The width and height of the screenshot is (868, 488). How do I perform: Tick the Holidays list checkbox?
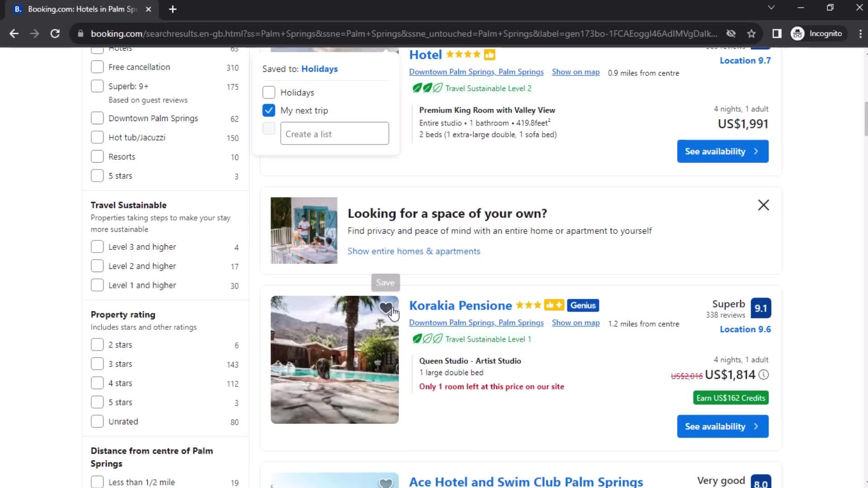tap(269, 93)
